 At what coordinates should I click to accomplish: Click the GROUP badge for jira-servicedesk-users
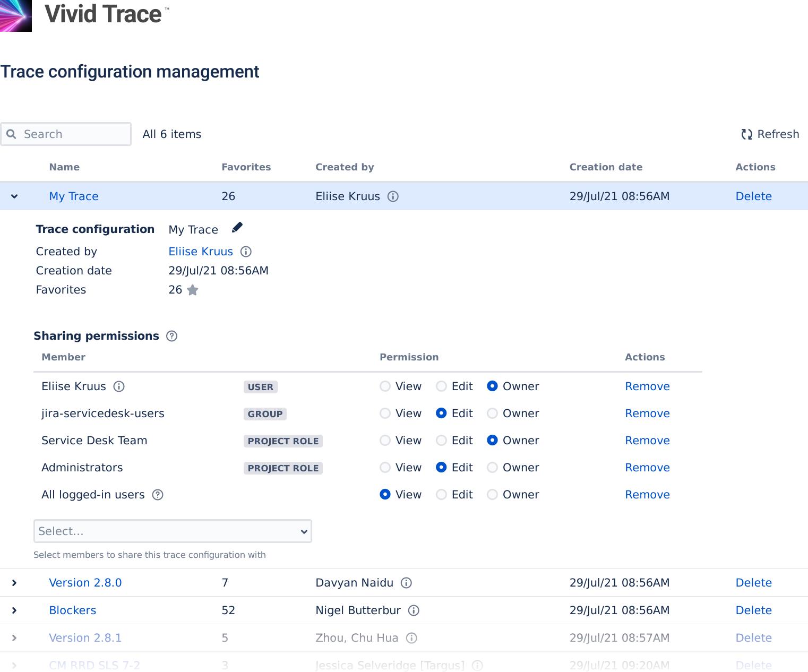click(265, 414)
